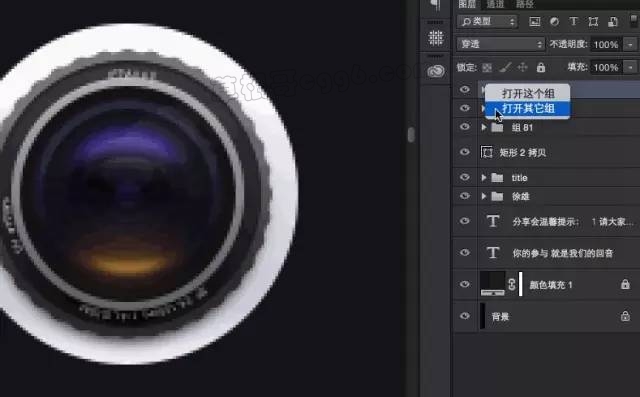Screen dimensions: 640x397
Task: Select the pixel layer filter icon
Action: (x=534, y=22)
